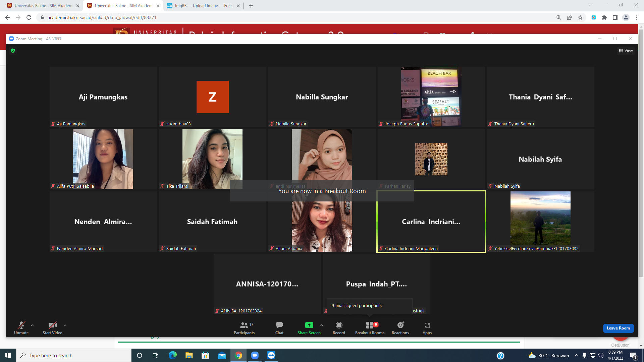The width and height of the screenshot is (644, 362).
Task: Open the Get Help icon in taskbar
Action: click(x=500, y=356)
